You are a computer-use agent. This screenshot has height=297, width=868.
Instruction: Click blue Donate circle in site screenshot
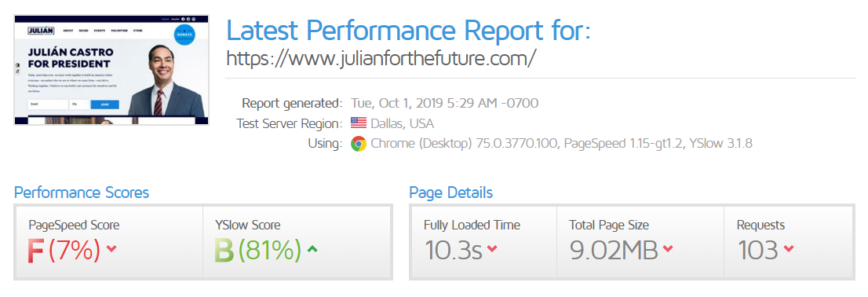(184, 35)
